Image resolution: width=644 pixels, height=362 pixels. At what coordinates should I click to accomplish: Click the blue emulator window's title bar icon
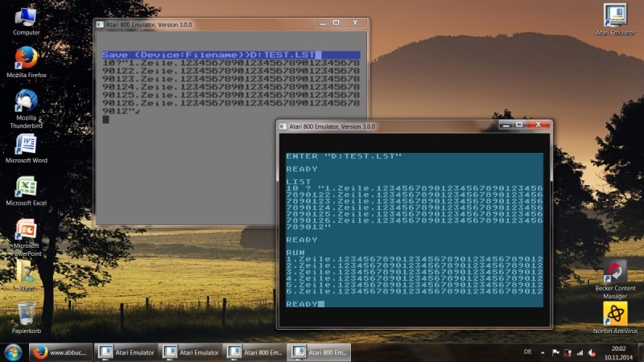coord(283,126)
